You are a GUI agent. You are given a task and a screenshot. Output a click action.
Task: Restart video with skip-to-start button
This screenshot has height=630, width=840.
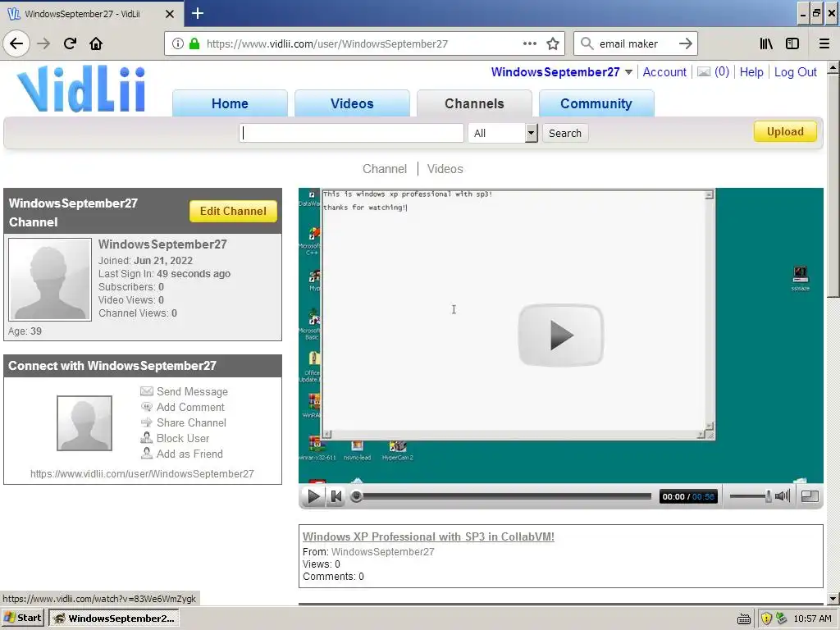[x=336, y=496]
